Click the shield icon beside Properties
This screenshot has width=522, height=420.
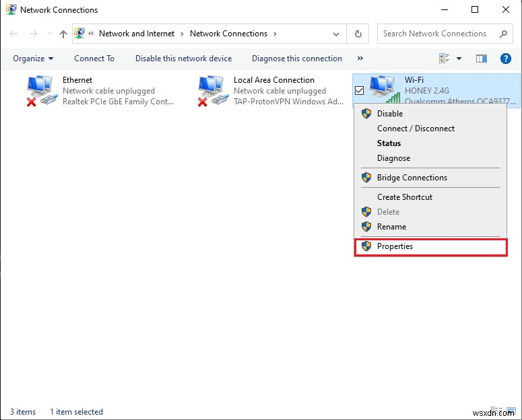point(366,246)
